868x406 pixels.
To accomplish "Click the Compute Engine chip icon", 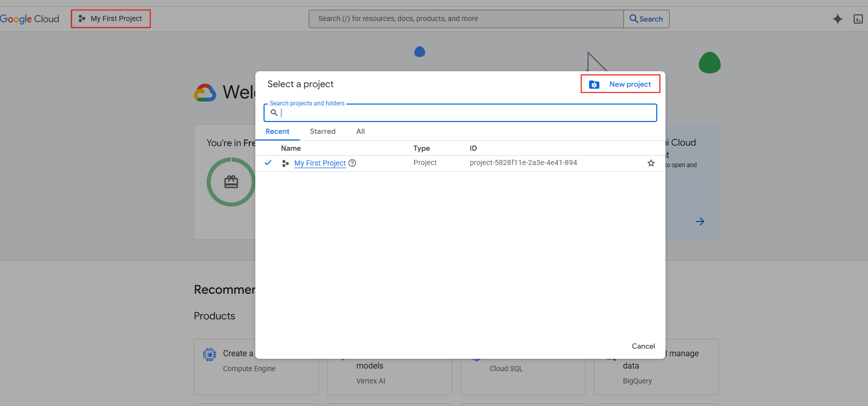I will [x=209, y=354].
